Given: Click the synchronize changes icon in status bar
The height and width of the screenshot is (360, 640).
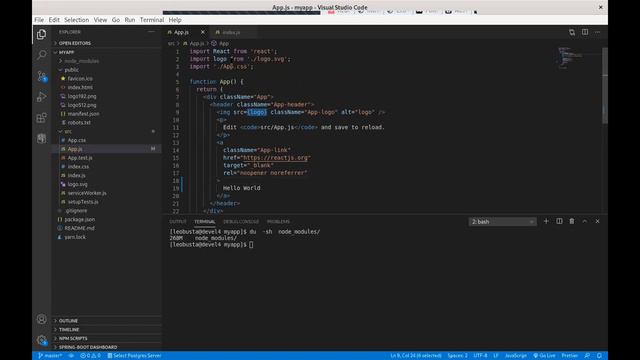Looking at the screenshot, I should pyautogui.click(x=71, y=356).
